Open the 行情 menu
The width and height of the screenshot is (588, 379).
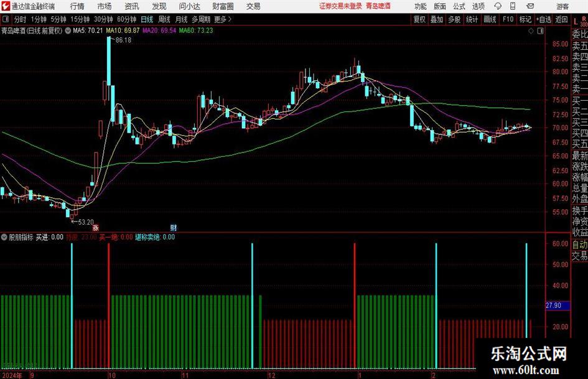tap(77, 6)
